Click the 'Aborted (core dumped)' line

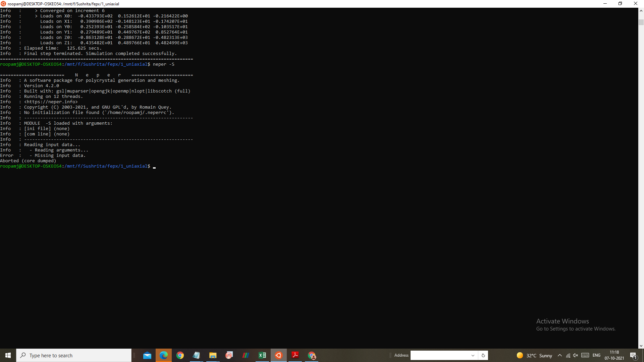[x=28, y=161]
